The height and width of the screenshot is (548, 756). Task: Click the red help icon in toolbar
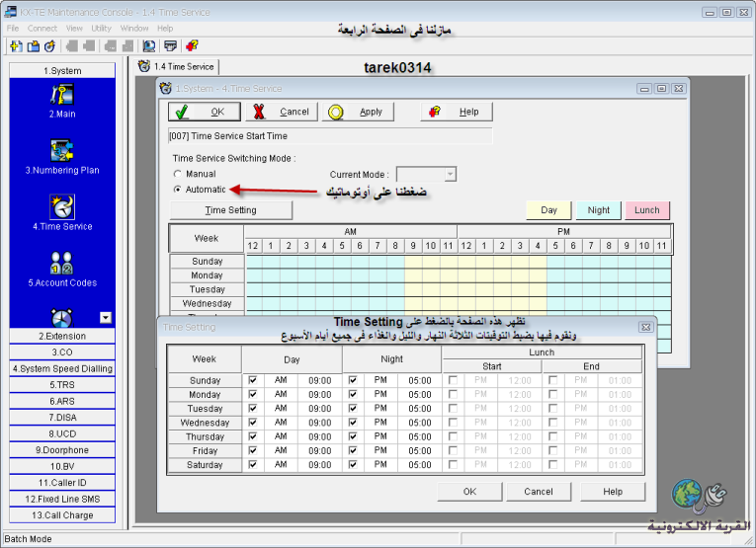click(191, 45)
